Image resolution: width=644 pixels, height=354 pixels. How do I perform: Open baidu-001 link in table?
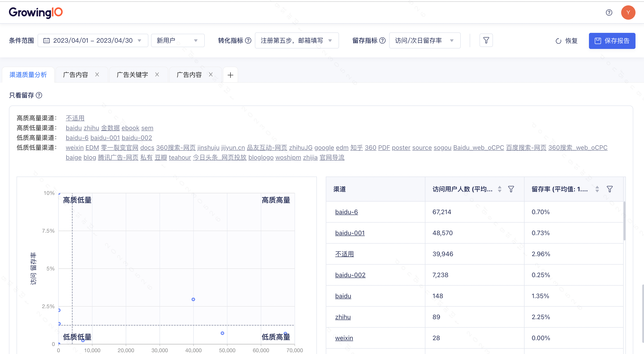(x=350, y=233)
